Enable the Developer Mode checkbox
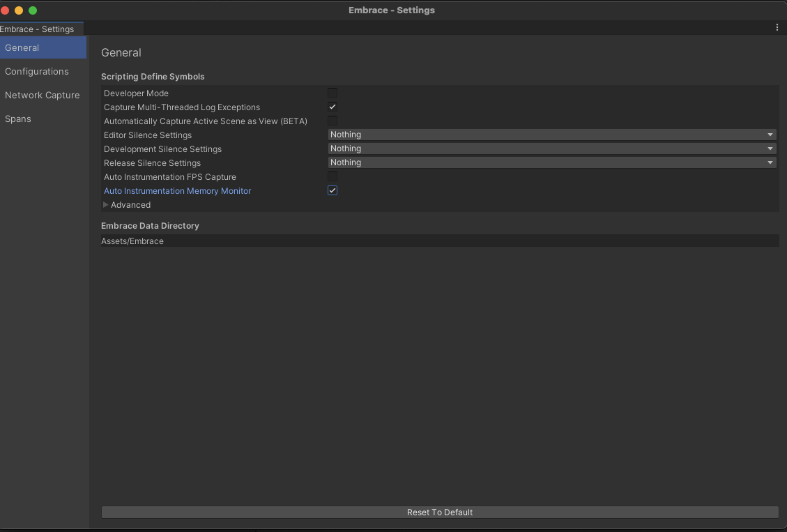 (x=333, y=93)
